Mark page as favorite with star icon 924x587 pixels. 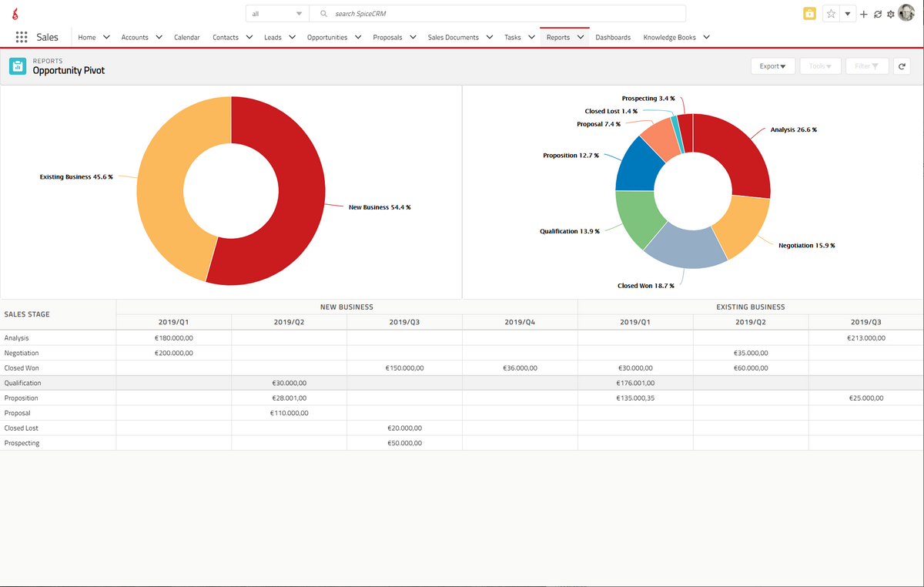click(x=831, y=14)
